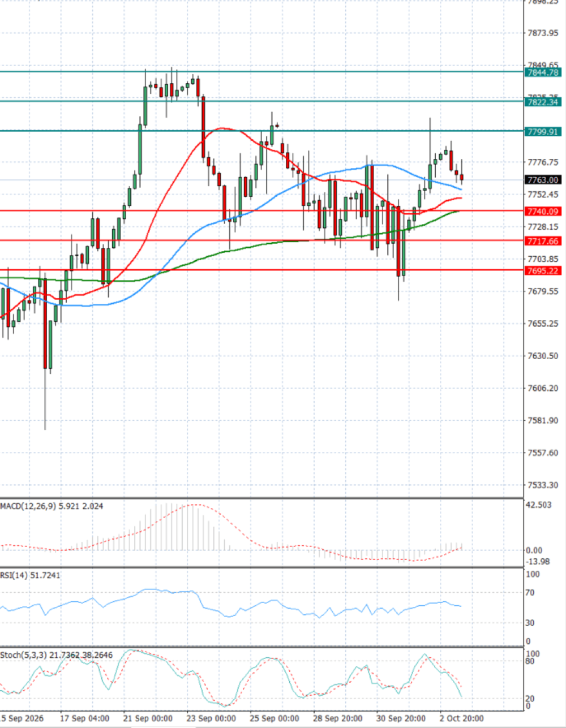Click the 28 Sep 20:00 time label
Image resolution: width=566 pixels, height=728 pixels.
[338, 718]
